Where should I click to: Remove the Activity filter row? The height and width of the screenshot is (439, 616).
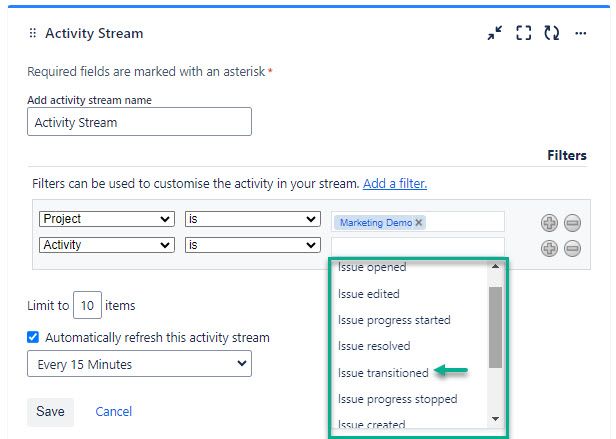pos(572,248)
